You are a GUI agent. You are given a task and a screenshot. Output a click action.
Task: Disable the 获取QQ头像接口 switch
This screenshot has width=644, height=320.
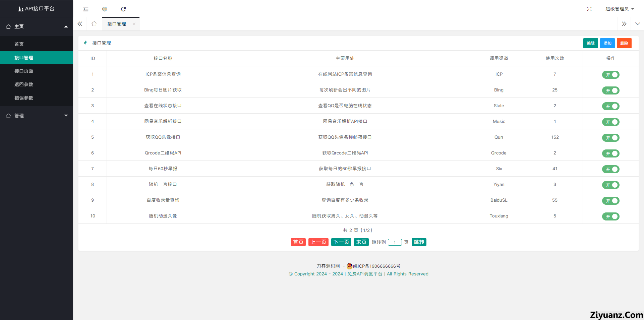(610, 138)
